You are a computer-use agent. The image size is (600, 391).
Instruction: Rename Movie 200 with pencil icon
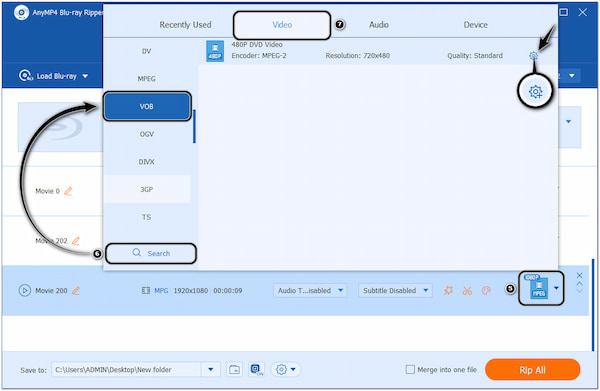click(76, 291)
